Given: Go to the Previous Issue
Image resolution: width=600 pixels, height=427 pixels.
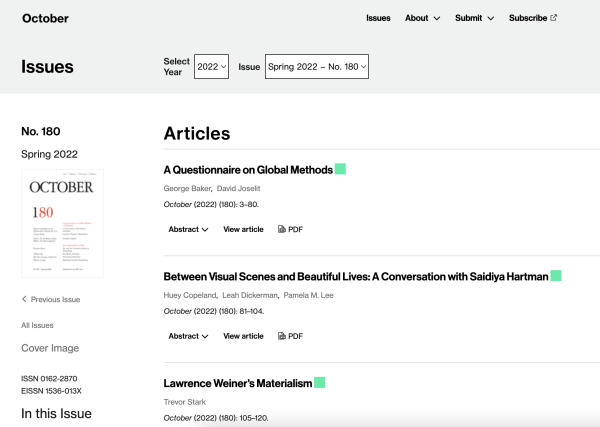Looking at the screenshot, I should point(51,299).
